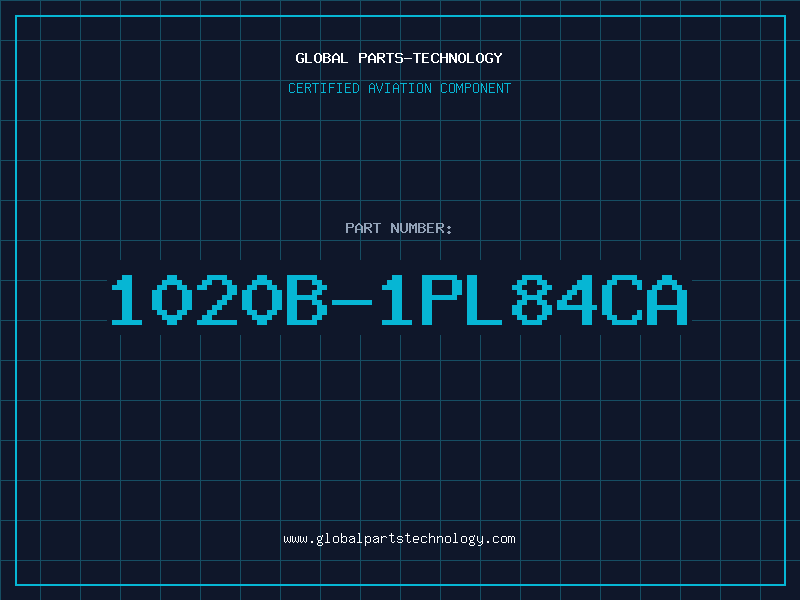Click the GLOBAL PARTS-TECHNOLOGY heading
This screenshot has width=800, height=600.
(399, 58)
